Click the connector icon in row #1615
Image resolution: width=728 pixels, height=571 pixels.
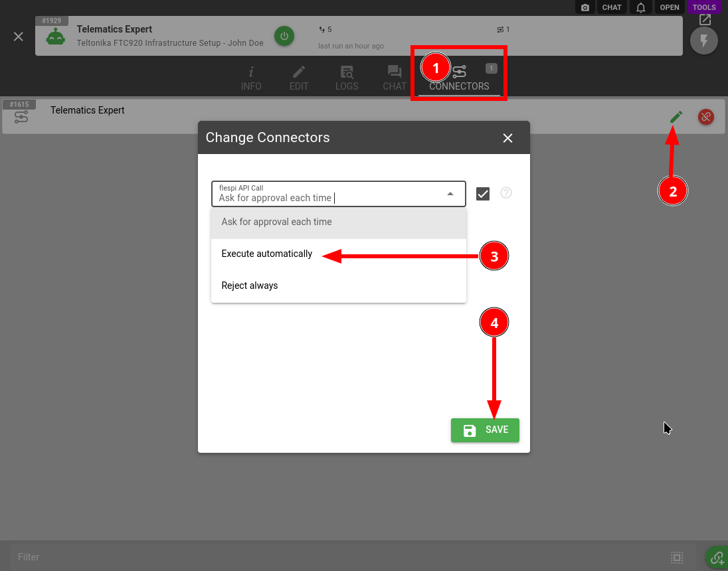pyautogui.click(x=21, y=117)
